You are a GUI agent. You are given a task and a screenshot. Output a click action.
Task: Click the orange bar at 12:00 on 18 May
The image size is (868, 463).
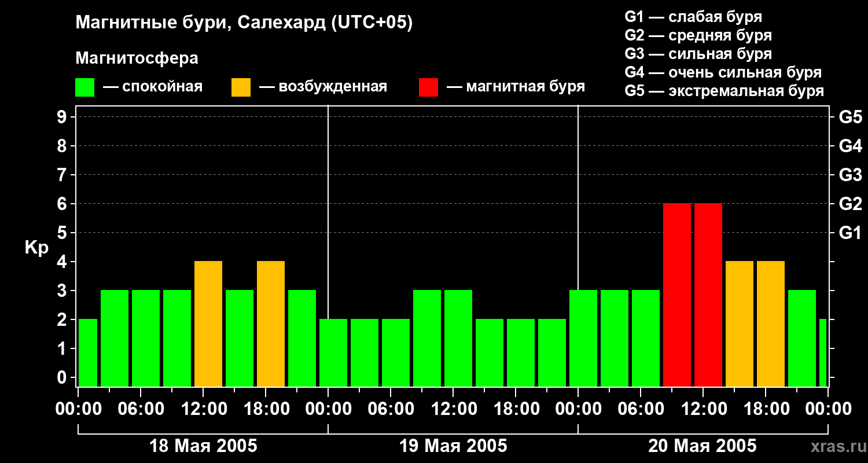click(208, 324)
